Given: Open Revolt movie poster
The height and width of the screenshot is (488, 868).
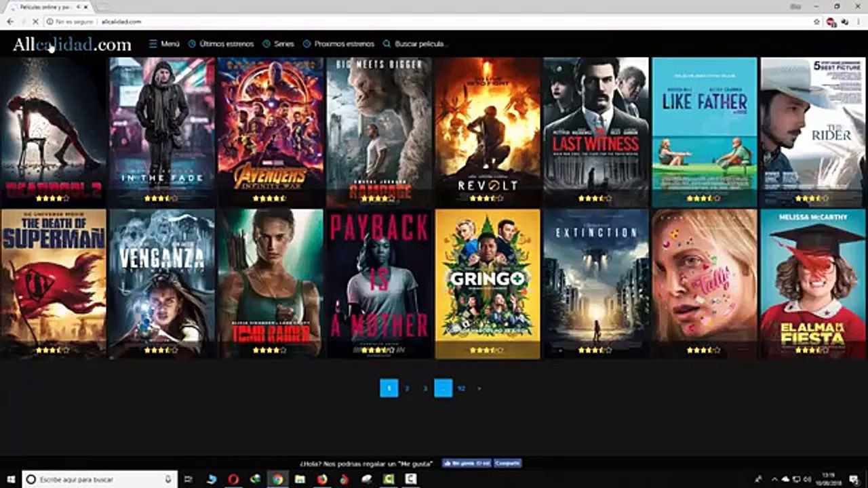Looking at the screenshot, I should (x=488, y=132).
